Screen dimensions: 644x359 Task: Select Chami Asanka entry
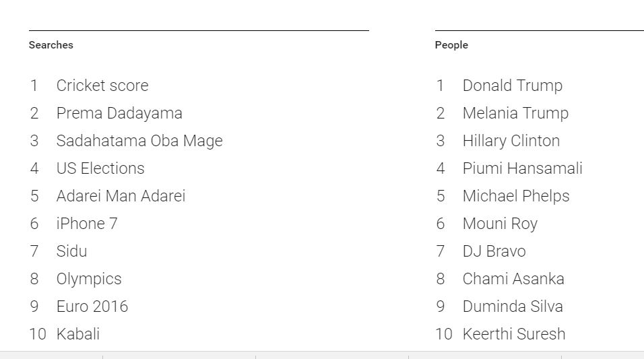(513, 279)
